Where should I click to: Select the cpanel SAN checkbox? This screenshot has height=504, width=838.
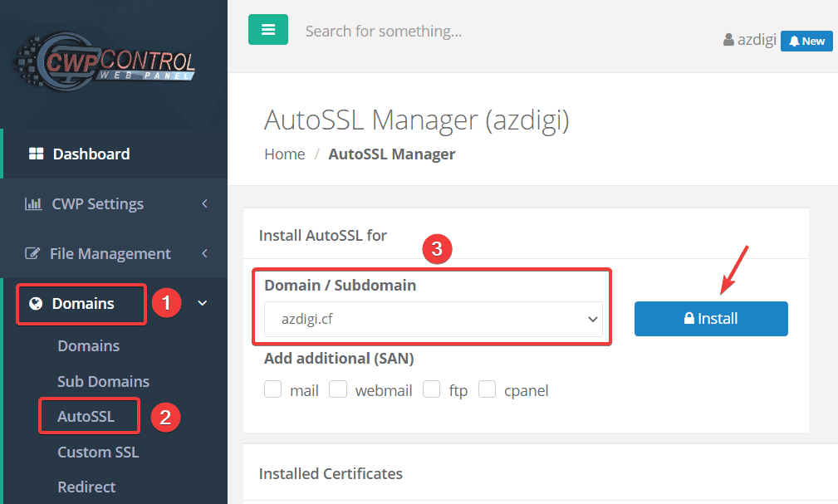point(488,389)
